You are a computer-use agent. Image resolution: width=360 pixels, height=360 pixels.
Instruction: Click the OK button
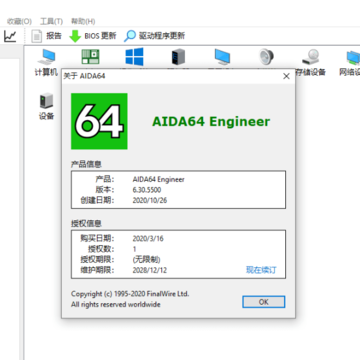(x=264, y=302)
